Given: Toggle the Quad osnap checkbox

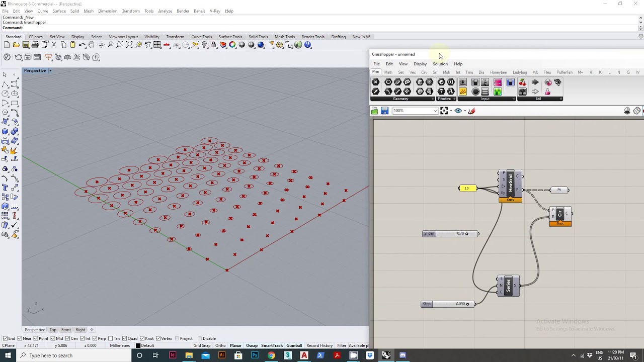Looking at the screenshot, I should click(125, 338).
